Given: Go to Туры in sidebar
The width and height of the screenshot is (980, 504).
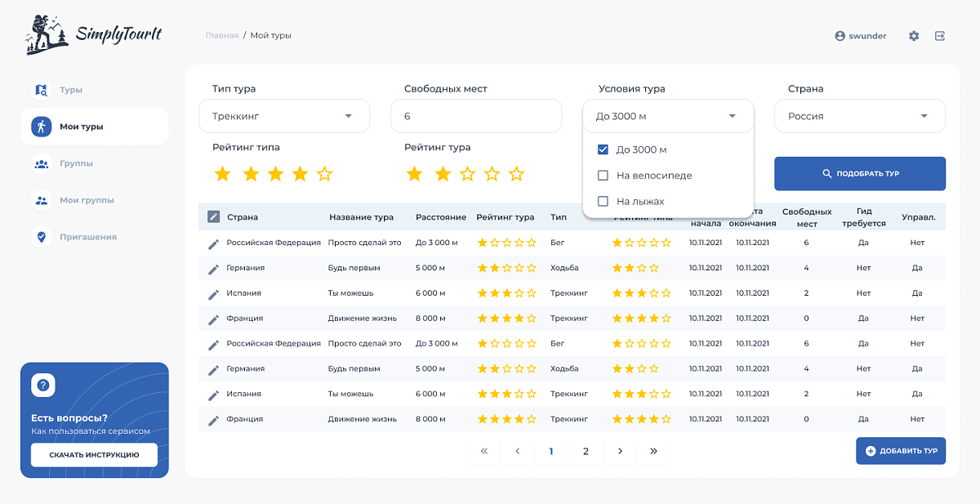Looking at the screenshot, I should pyautogui.click(x=71, y=90).
